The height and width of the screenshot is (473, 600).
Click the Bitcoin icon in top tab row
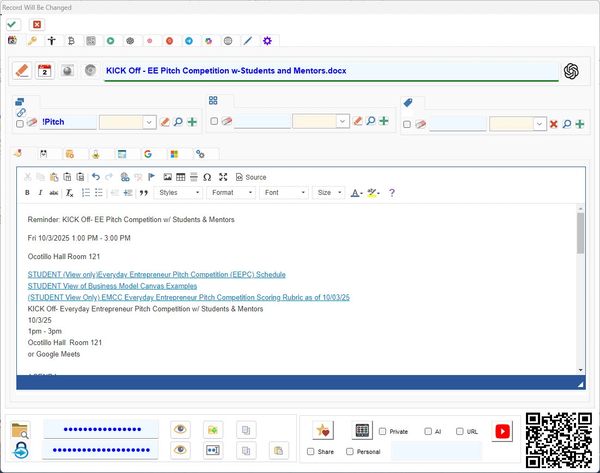[x=71, y=41]
